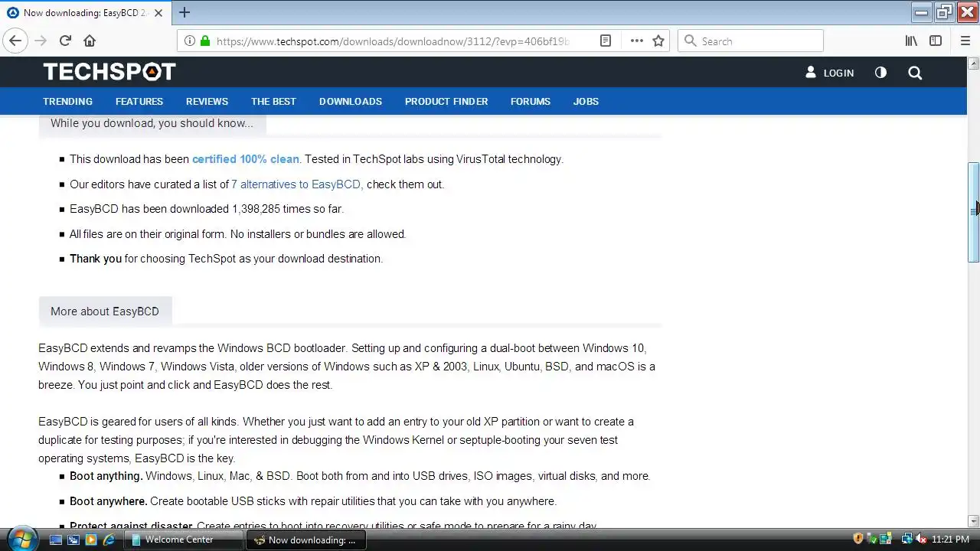
Task: Click 'While you download, you should know...' heading
Action: coord(152,123)
